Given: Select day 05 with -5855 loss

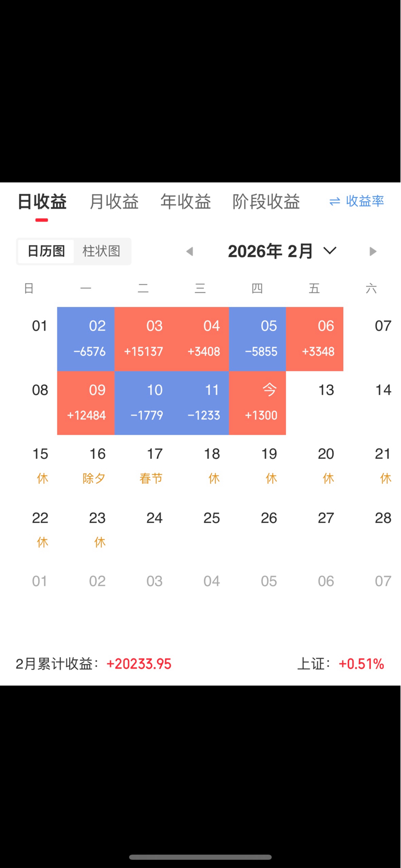Looking at the screenshot, I should (x=258, y=339).
